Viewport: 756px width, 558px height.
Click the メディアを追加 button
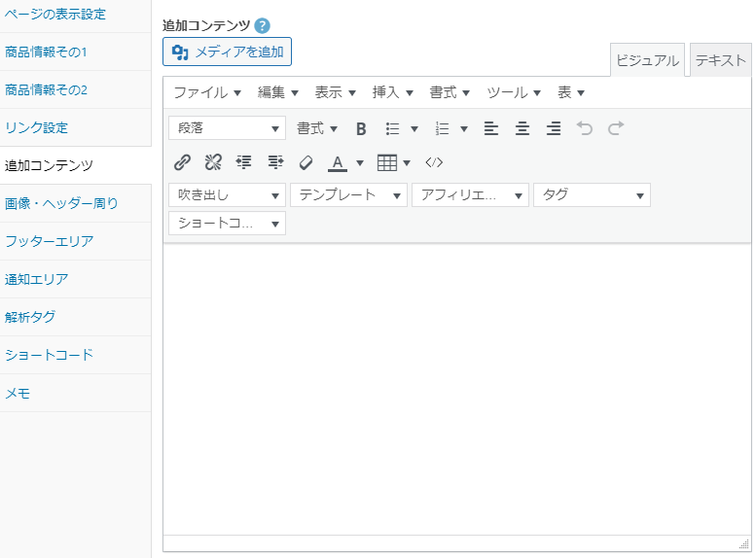pos(227,52)
